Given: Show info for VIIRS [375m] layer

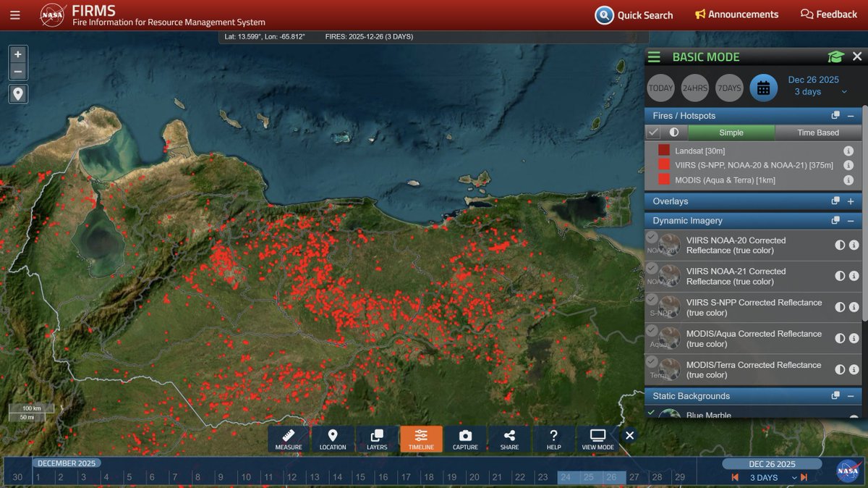Looking at the screenshot, I should (x=848, y=165).
